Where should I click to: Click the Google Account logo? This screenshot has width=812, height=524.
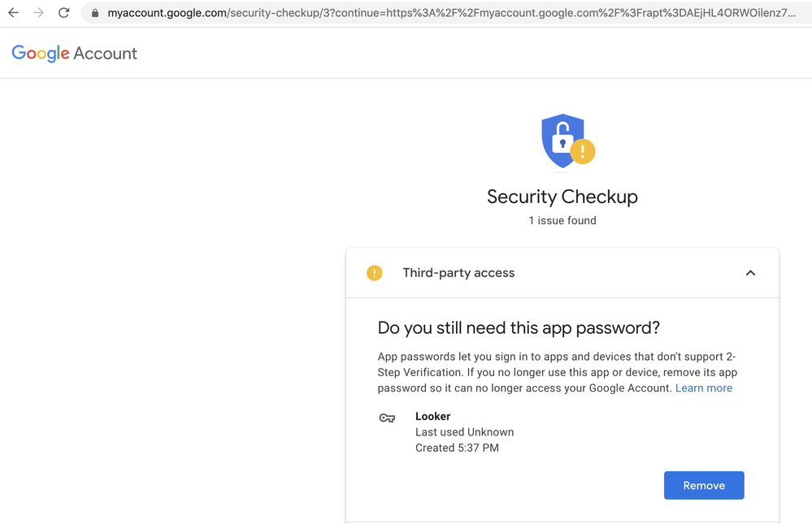(x=74, y=54)
